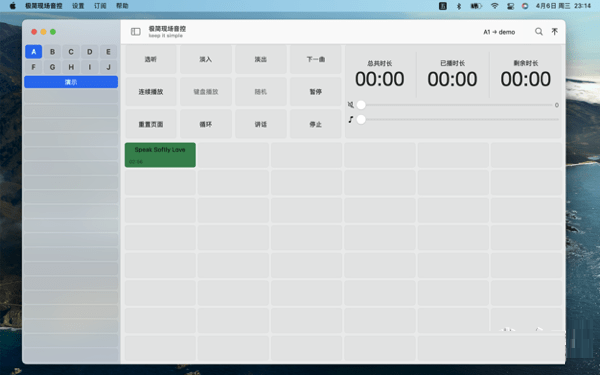Image resolution: width=600 pixels, height=375 pixels.
Task: Switch to page tab J
Action: click(x=108, y=67)
